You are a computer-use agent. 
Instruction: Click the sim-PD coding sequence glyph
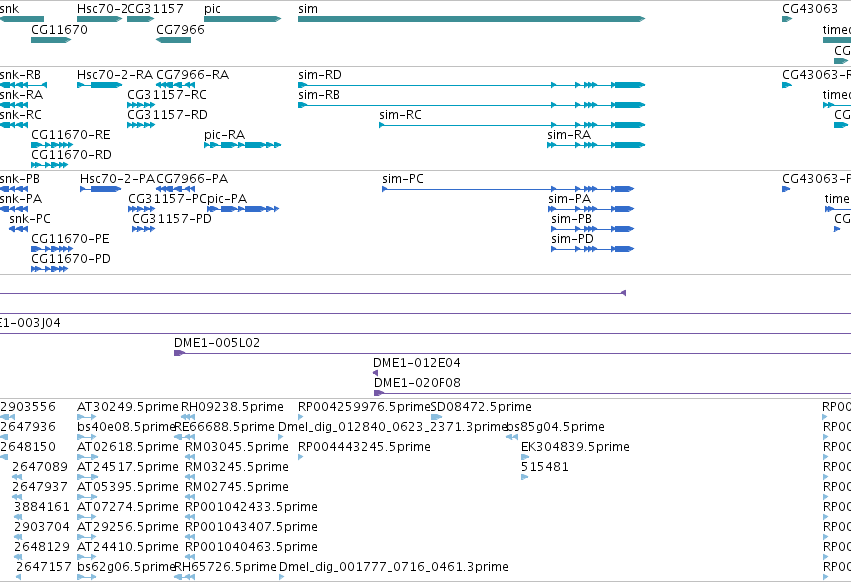[593, 249]
